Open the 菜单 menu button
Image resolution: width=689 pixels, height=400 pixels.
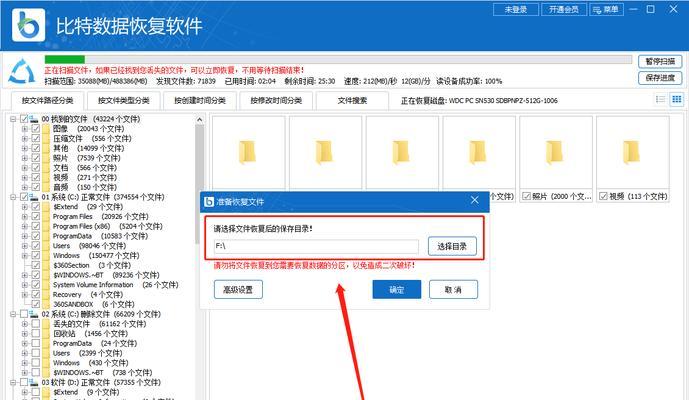(x=606, y=10)
